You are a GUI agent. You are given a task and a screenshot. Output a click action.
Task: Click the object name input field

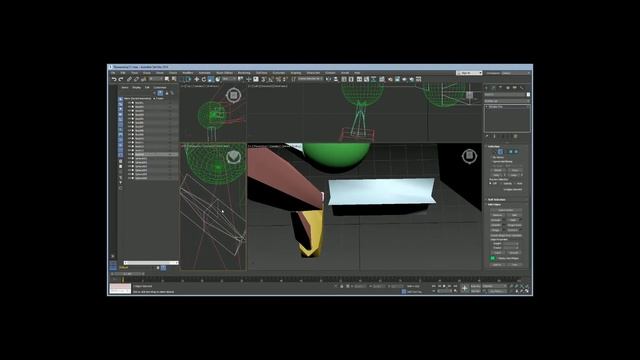tap(505, 94)
